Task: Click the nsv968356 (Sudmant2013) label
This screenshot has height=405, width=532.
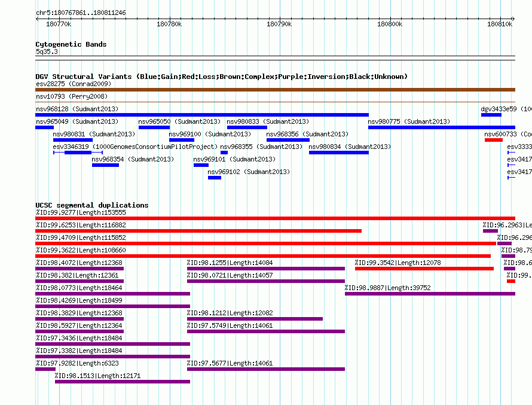Action: 307,134
